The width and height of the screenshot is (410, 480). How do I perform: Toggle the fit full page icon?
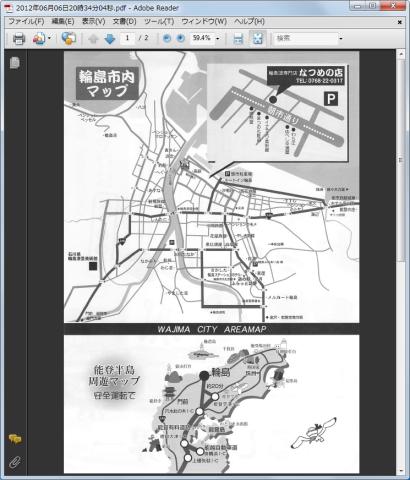point(258,39)
